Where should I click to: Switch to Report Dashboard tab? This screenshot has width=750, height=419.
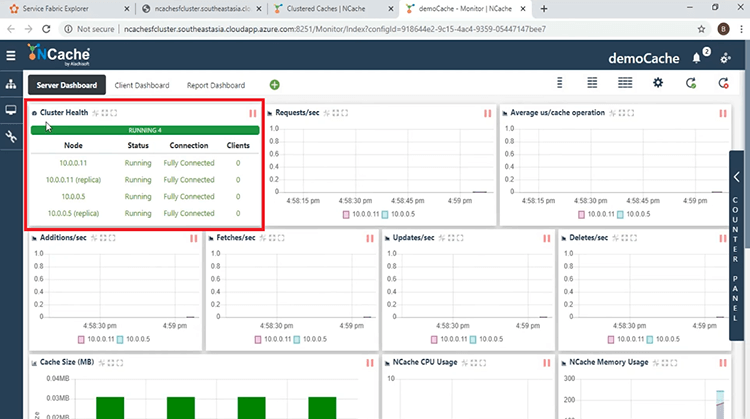pos(216,85)
